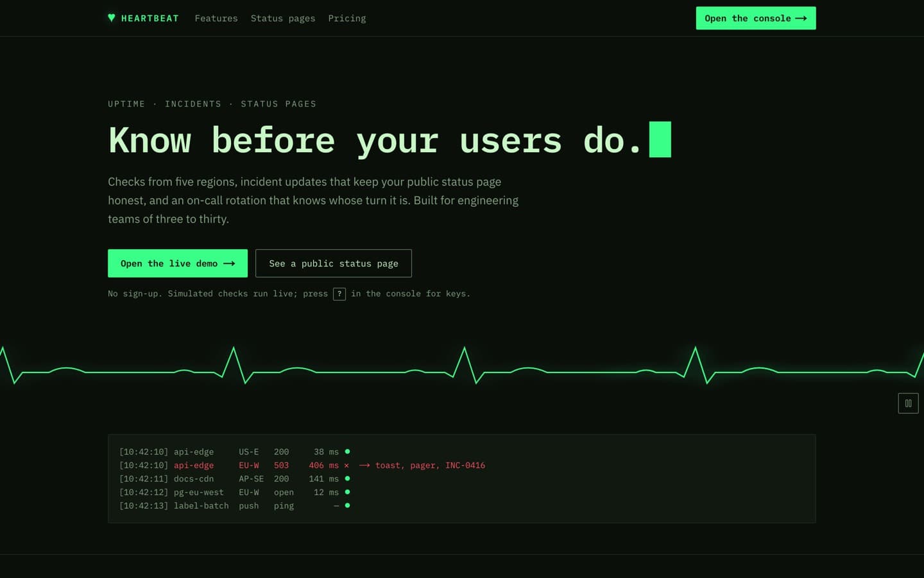Click the green status dot for pg-eu-west

[347, 492]
